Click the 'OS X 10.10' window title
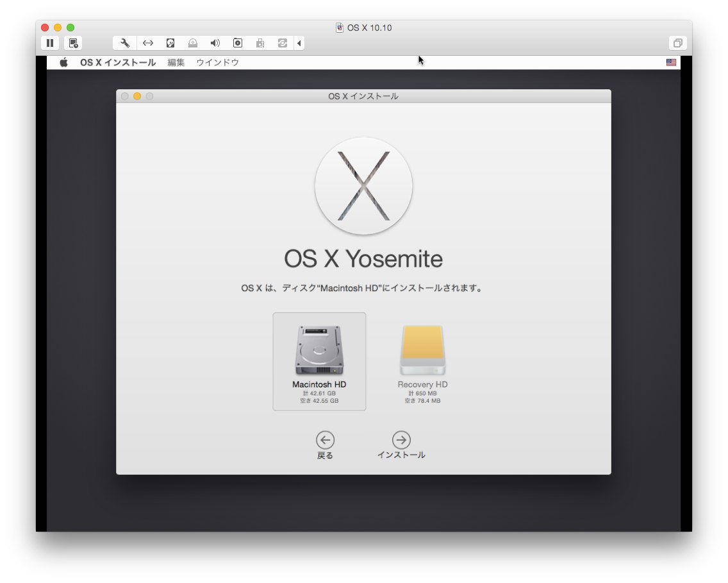The width and height of the screenshot is (728, 583). click(x=369, y=28)
